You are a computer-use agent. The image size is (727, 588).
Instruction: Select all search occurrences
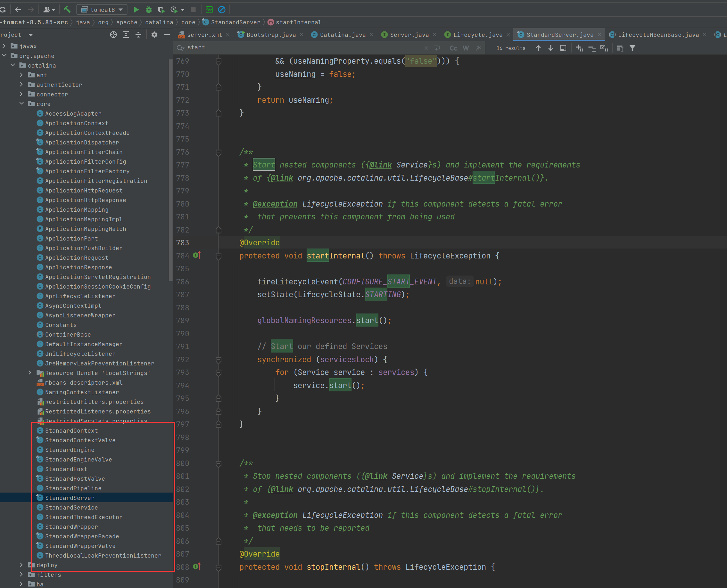[604, 48]
